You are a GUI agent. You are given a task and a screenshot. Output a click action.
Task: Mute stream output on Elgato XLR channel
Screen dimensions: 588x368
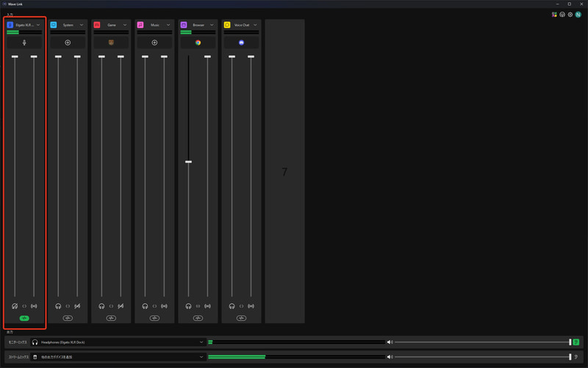click(34, 306)
